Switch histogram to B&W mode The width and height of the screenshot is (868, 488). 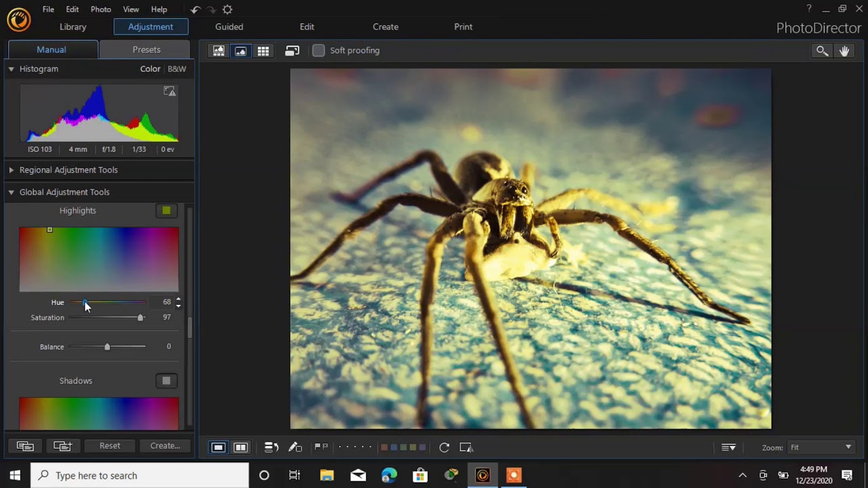tap(177, 68)
